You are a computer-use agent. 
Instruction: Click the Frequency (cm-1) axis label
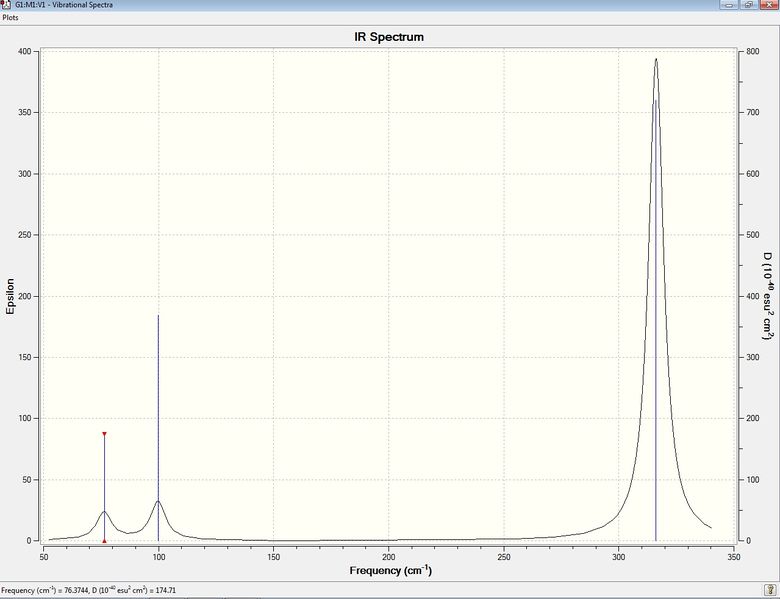point(390,570)
